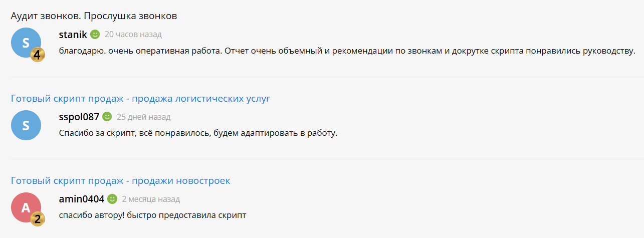
Task: Click the "20 часов назад" timestamp
Action: [x=133, y=35]
